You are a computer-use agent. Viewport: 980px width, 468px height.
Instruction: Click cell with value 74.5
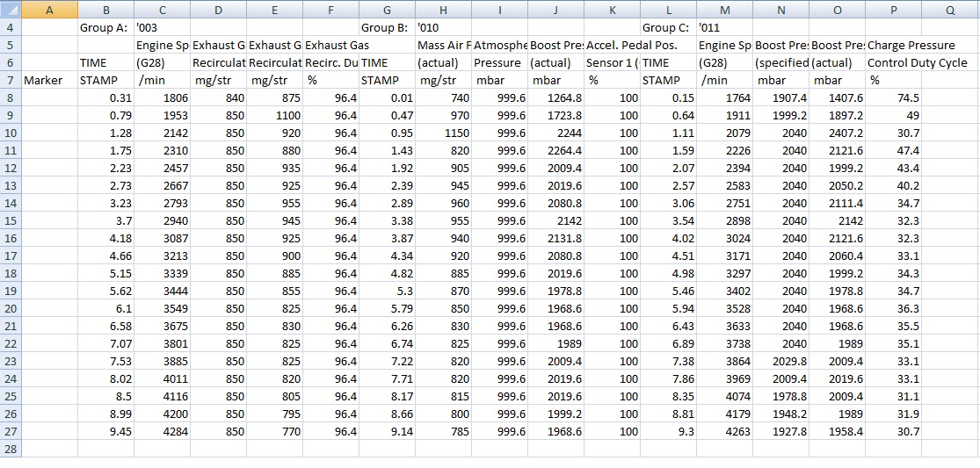click(893, 97)
